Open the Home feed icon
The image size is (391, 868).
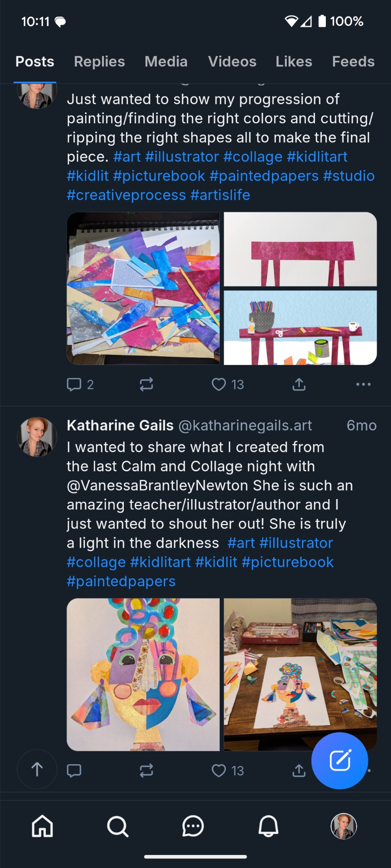point(43,826)
